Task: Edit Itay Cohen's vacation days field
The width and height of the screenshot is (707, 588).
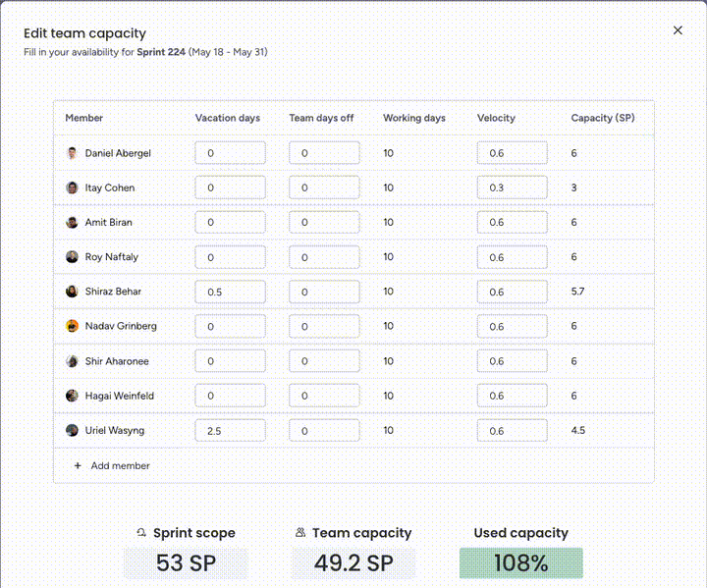Action: (x=230, y=187)
